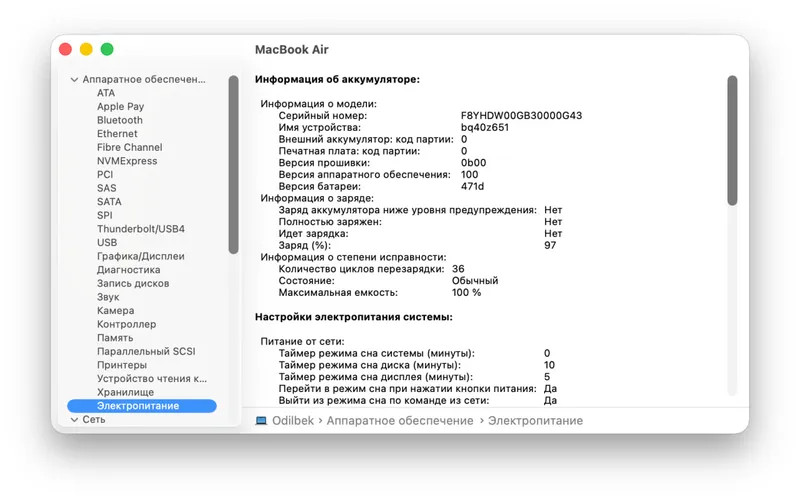800x501 pixels.
Task: Open the SATA entry
Action: click(109, 202)
